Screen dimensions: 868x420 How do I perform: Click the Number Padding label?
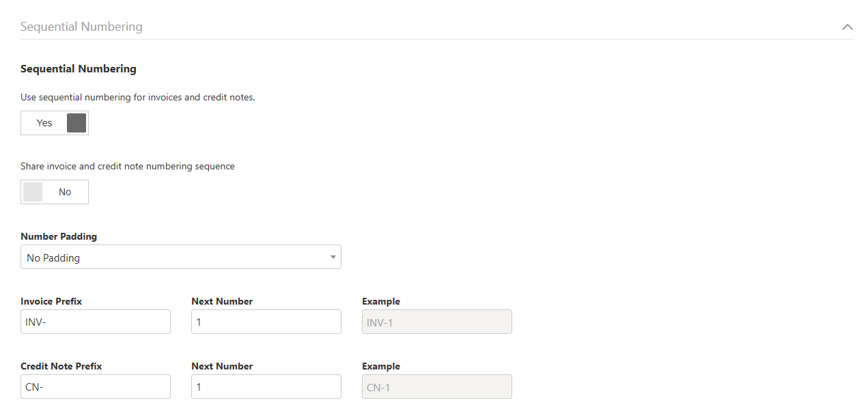tap(59, 236)
